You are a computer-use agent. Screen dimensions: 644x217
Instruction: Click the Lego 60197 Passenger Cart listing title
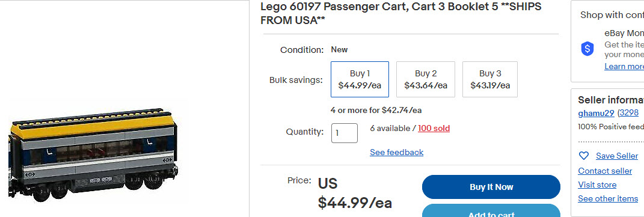click(401, 13)
